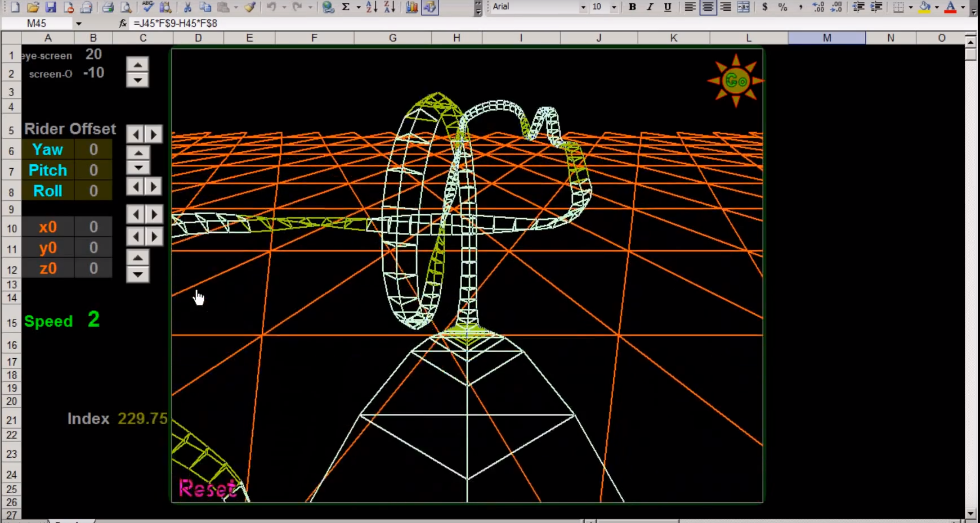Apply the red Font Color A
This screenshot has width=980, height=523.
tap(951, 7)
